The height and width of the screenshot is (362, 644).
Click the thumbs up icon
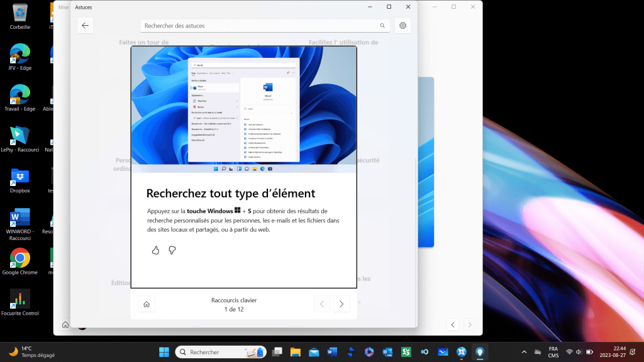tap(155, 250)
